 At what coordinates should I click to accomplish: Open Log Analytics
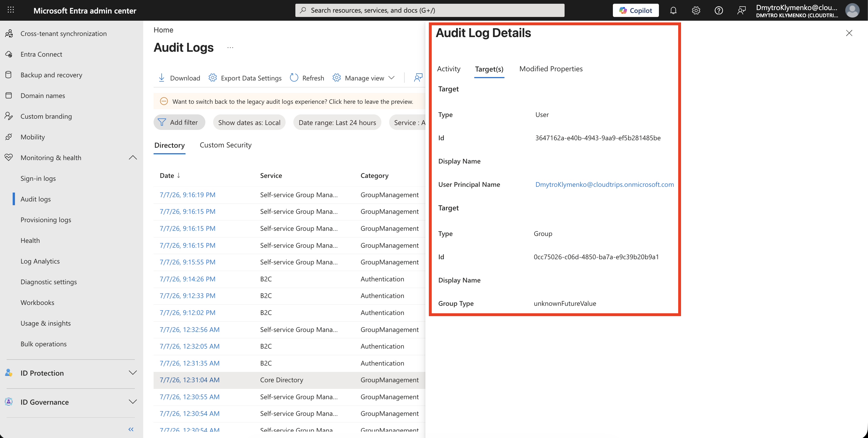pyautogui.click(x=40, y=261)
